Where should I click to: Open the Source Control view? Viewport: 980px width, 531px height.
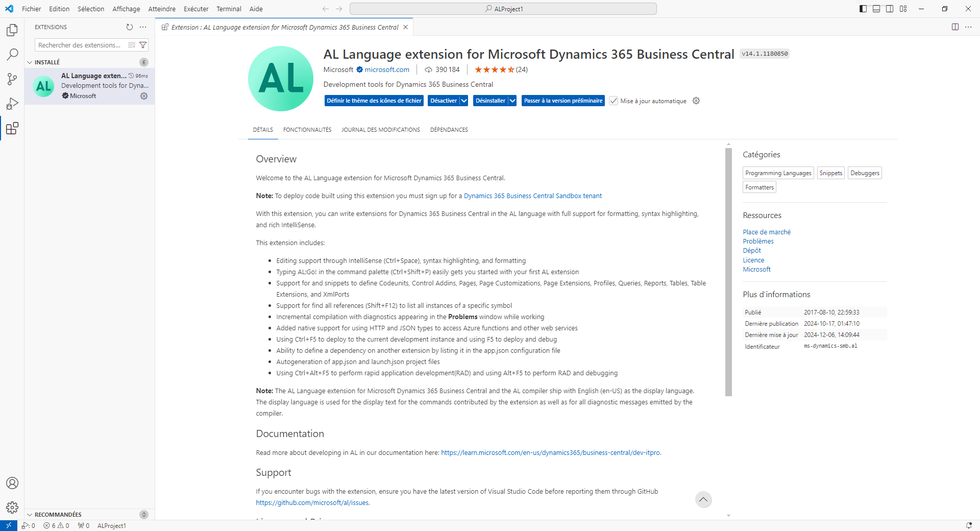pos(12,79)
